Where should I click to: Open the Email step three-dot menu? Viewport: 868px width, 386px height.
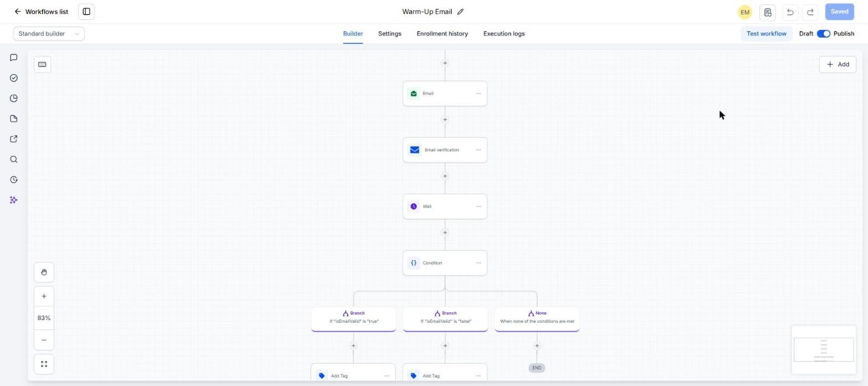click(478, 94)
